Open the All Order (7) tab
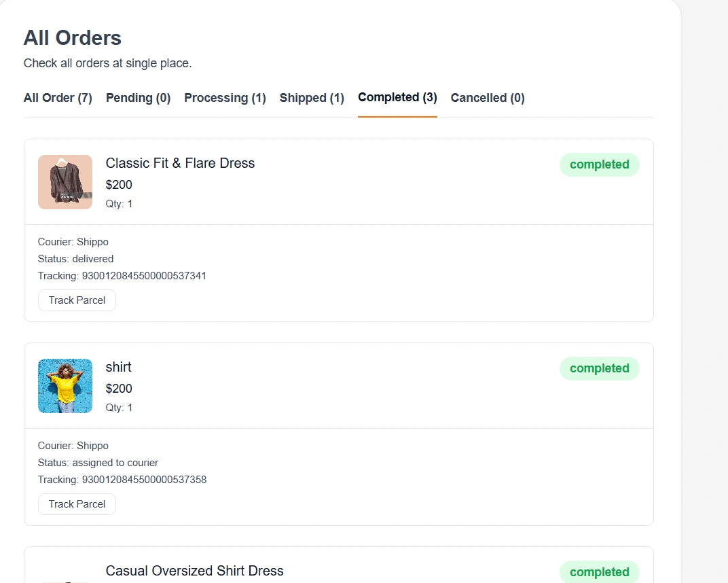 [58, 98]
